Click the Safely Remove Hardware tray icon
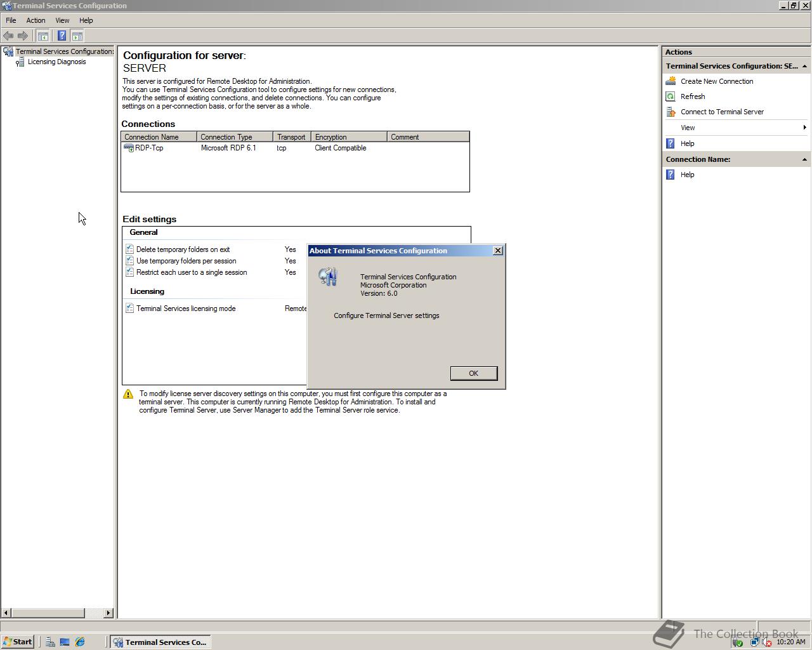This screenshot has height=650, width=812. click(738, 642)
